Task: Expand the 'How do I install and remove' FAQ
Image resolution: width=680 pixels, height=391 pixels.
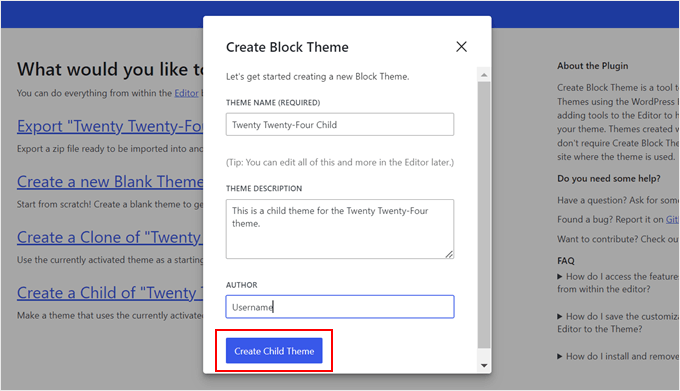Action: coord(618,356)
